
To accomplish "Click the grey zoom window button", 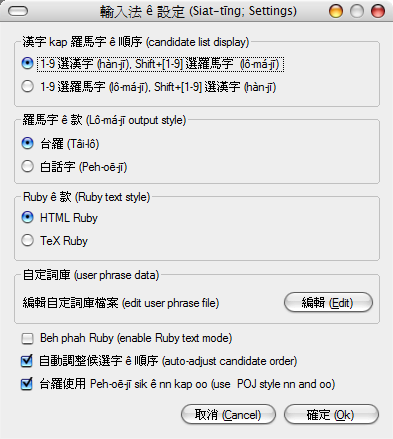I will click(x=357, y=11).
